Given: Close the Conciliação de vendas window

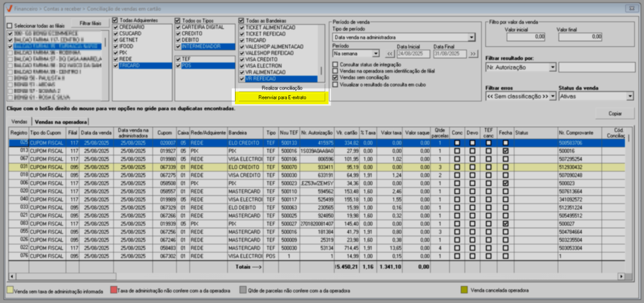Looking at the screenshot, I should 631,9.
